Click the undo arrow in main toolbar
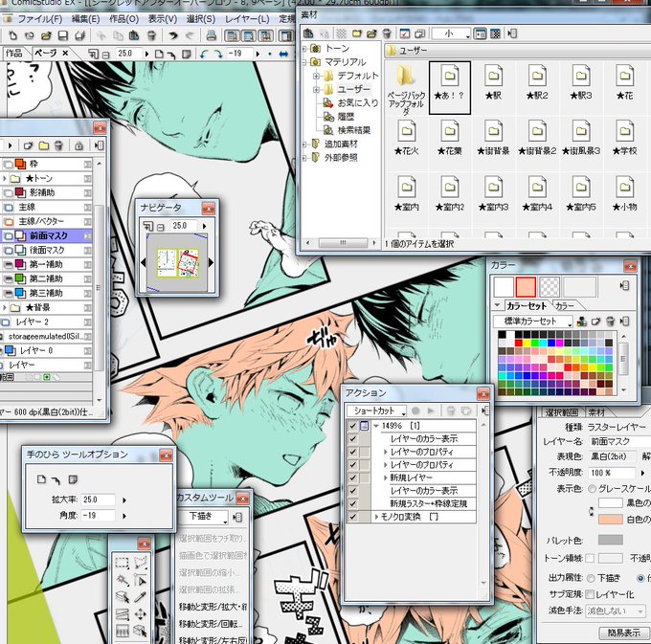This screenshot has height=644, width=651. (x=173, y=35)
